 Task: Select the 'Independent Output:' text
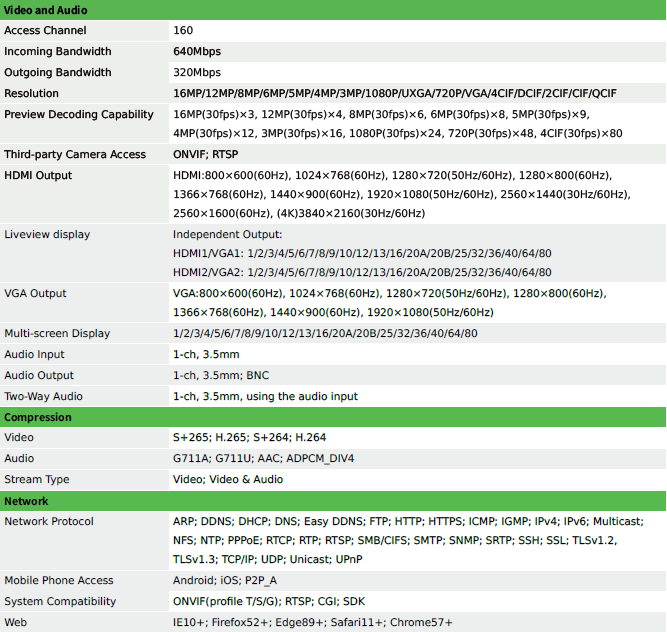coord(228,234)
